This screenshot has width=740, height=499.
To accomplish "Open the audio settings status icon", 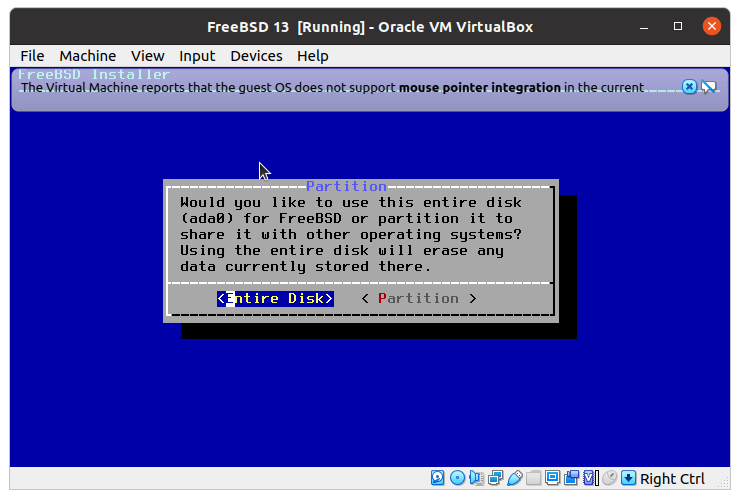I will click(476, 478).
